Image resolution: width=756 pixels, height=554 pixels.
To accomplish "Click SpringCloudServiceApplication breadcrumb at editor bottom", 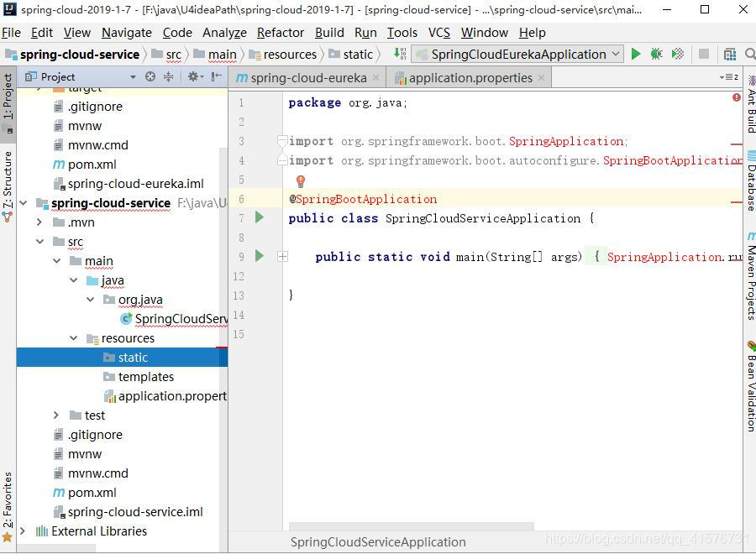I will [378, 542].
